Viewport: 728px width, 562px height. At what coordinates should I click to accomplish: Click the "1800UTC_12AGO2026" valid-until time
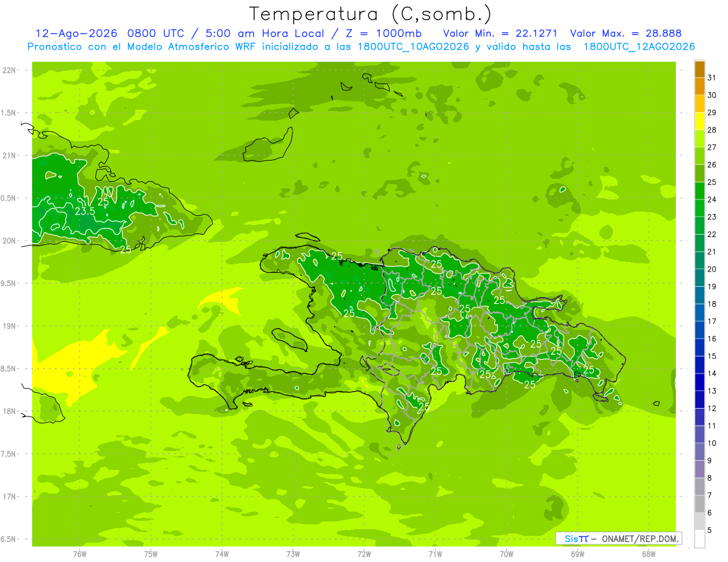[x=639, y=47]
